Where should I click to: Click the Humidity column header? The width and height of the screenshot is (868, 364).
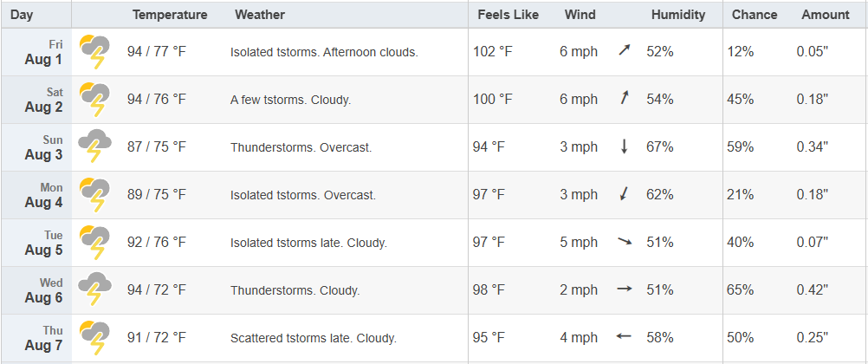coord(678,15)
